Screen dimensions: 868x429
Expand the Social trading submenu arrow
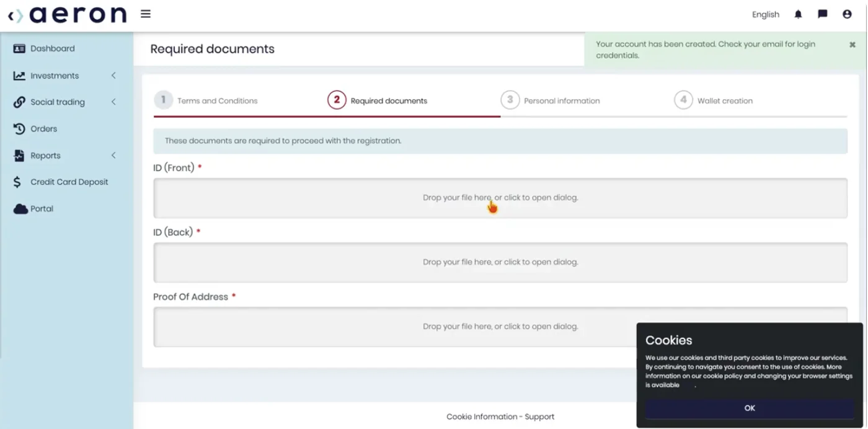113,102
